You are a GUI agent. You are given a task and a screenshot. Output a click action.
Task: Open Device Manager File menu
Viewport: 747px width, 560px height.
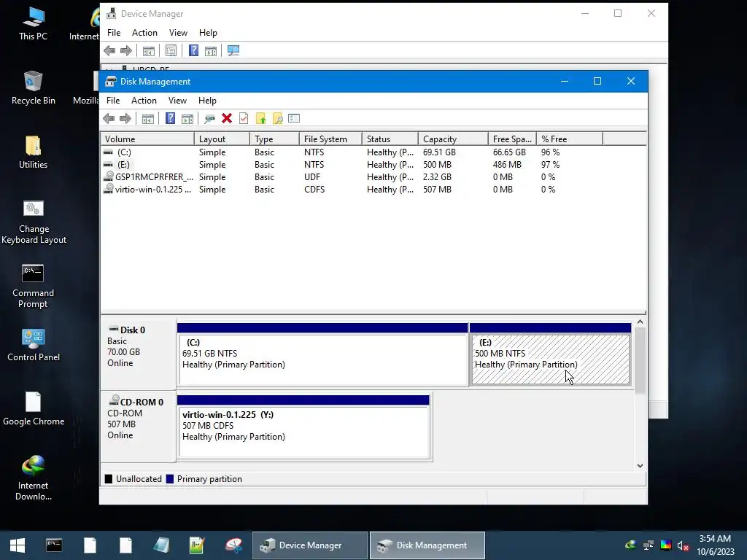click(x=114, y=33)
